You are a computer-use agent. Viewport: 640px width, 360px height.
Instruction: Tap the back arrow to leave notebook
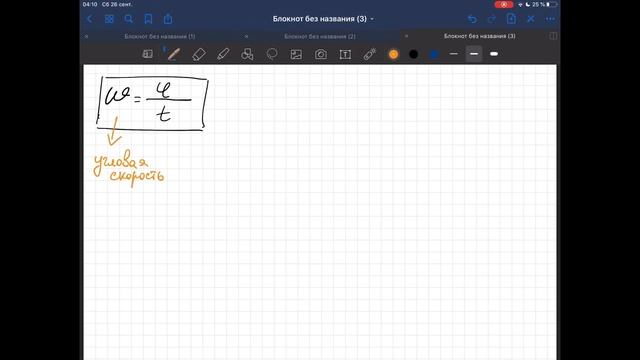coord(90,19)
